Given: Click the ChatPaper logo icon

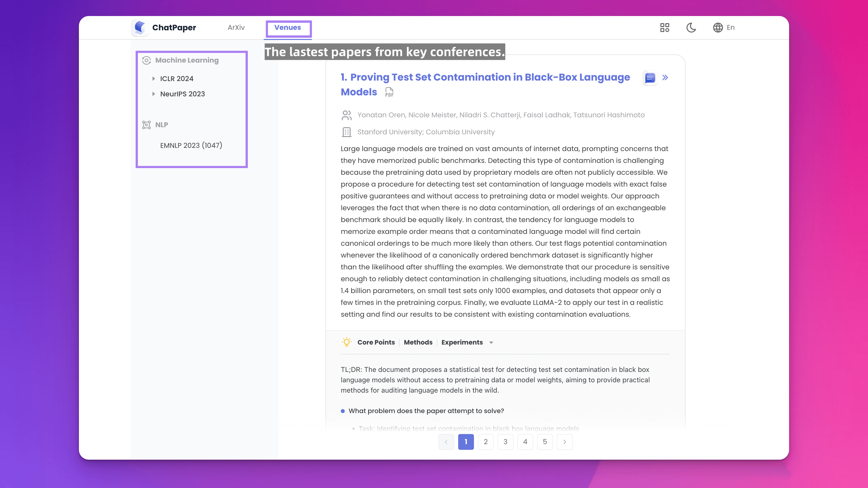Looking at the screenshot, I should click(140, 27).
